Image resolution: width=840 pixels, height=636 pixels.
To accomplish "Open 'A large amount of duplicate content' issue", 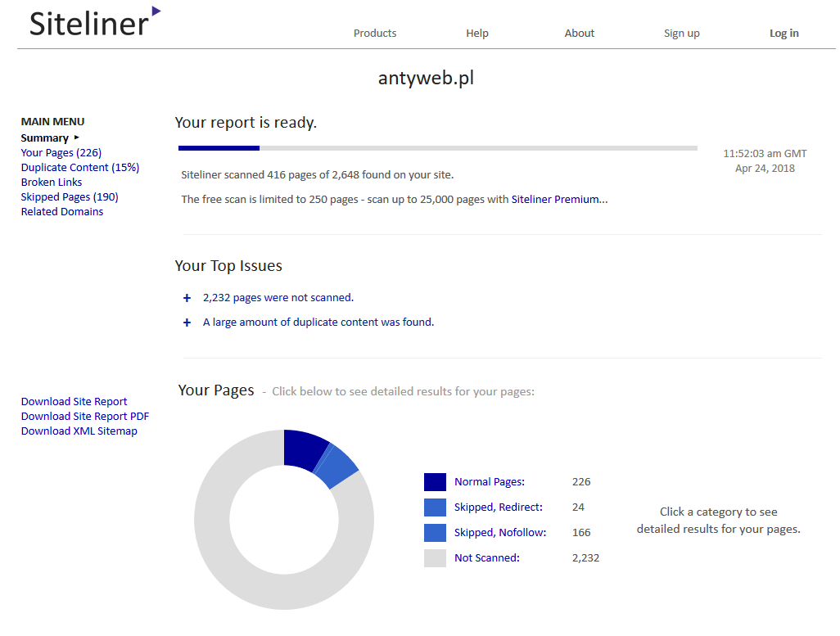I will [318, 322].
